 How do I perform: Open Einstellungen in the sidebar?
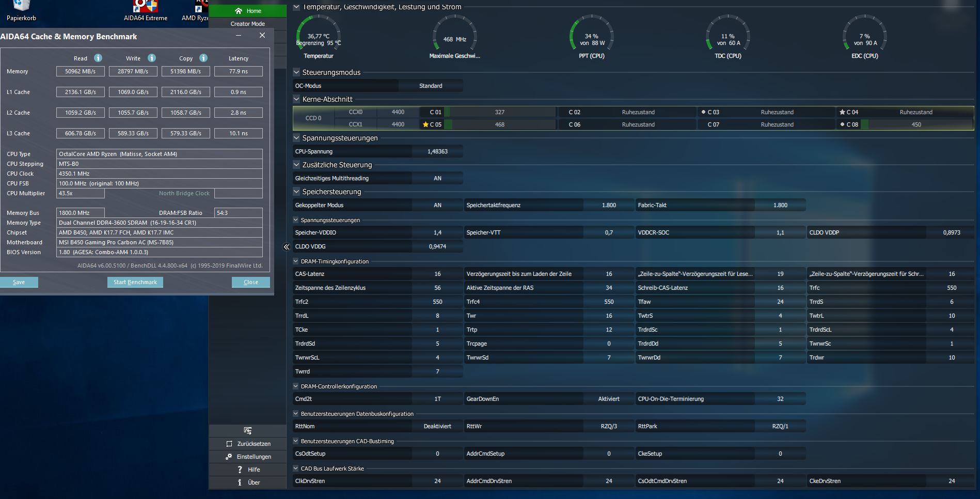tap(248, 457)
